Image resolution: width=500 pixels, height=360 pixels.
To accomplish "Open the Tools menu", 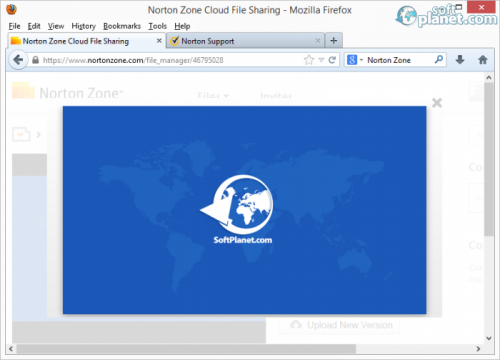I will coord(157,26).
